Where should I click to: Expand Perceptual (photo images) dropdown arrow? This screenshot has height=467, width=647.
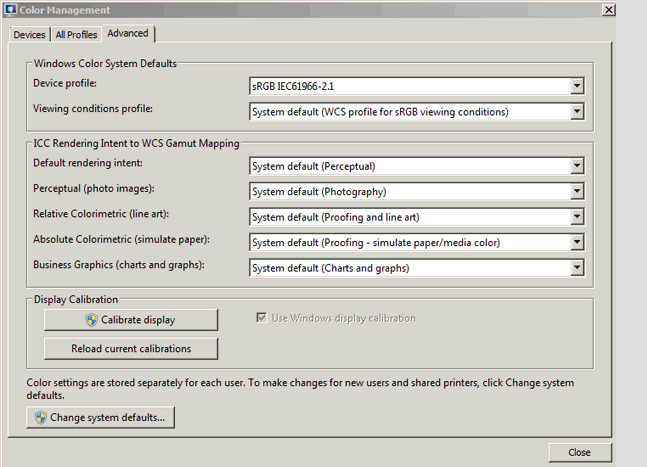click(x=577, y=191)
